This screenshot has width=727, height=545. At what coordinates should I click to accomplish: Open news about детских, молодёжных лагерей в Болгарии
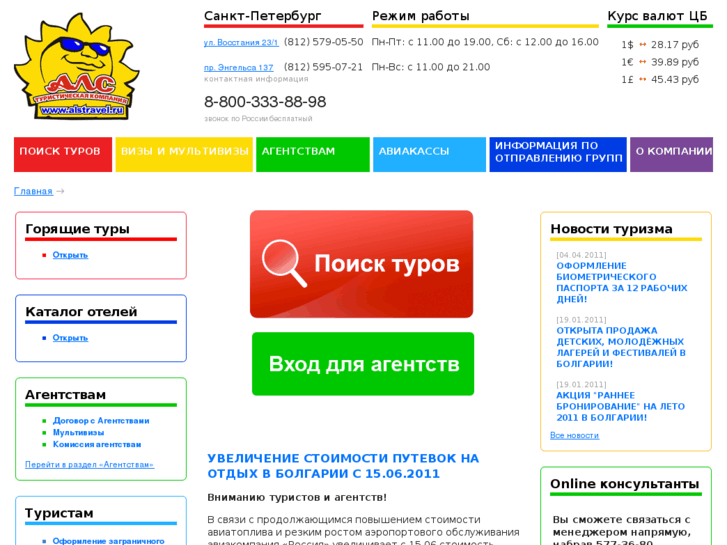point(621,347)
